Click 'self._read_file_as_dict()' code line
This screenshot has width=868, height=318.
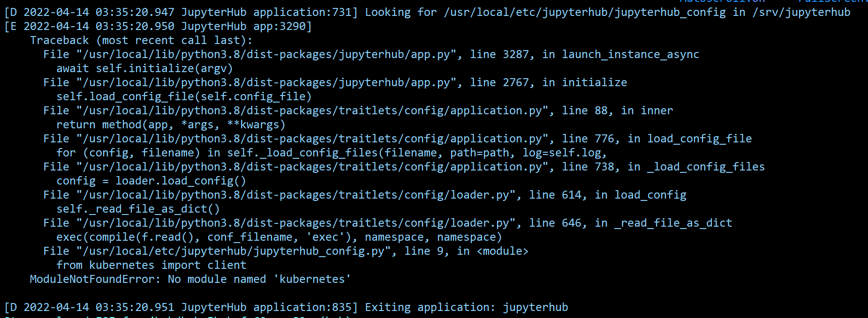coord(138,209)
